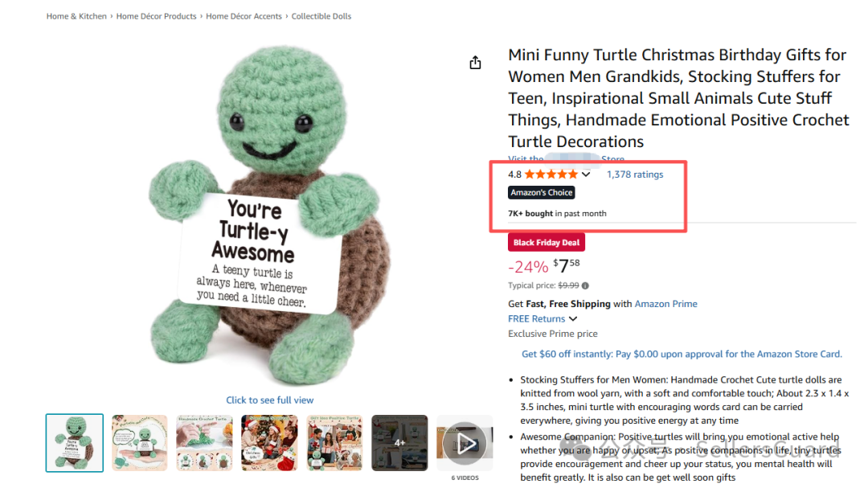Navigate to Collectible Dolls breadcrumb

pos(321,16)
